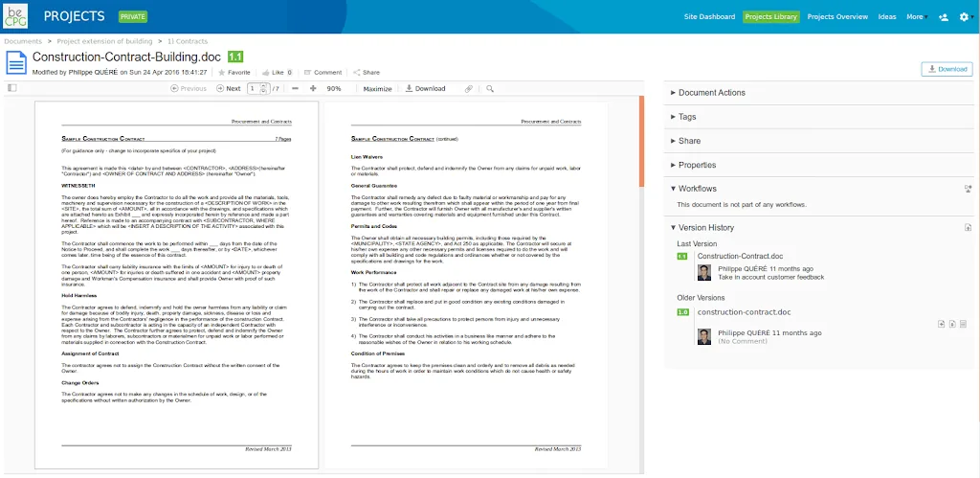Collapse the Version History section
The width and height of the screenshot is (980, 478).
[702, 228]
